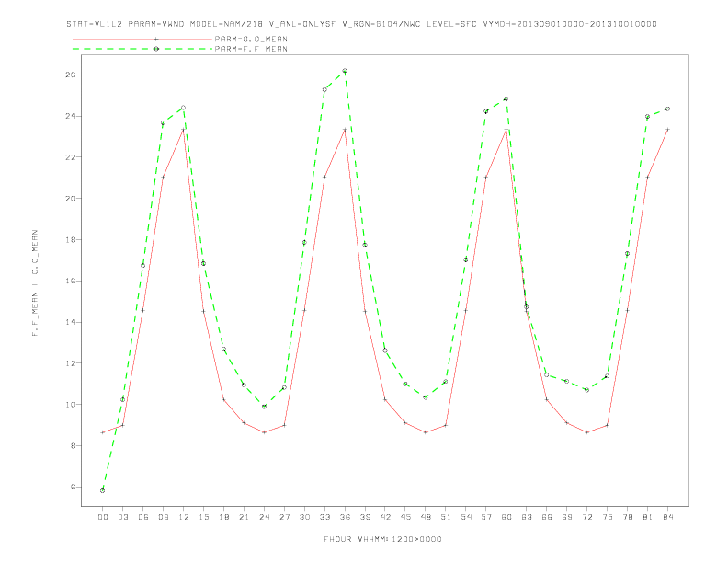Click x-axis tick label 00
The height and width of the screenshot is (563, 728).
(x=103, y=517)
